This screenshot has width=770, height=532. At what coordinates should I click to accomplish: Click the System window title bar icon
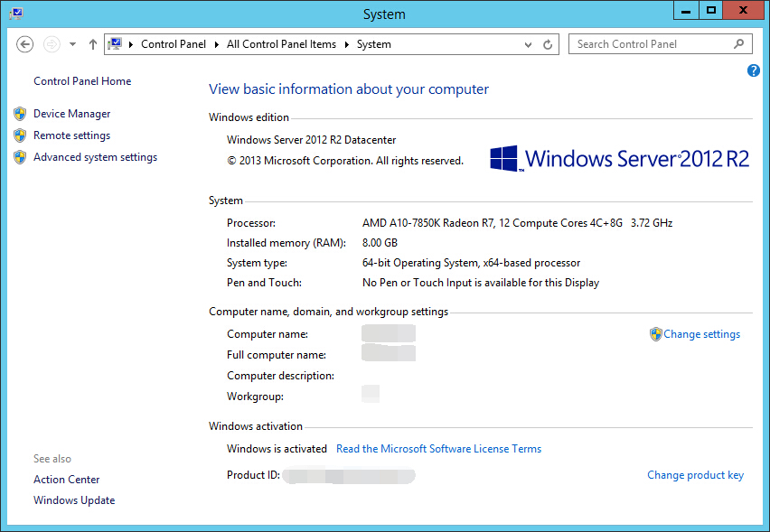tap(15, 14)
